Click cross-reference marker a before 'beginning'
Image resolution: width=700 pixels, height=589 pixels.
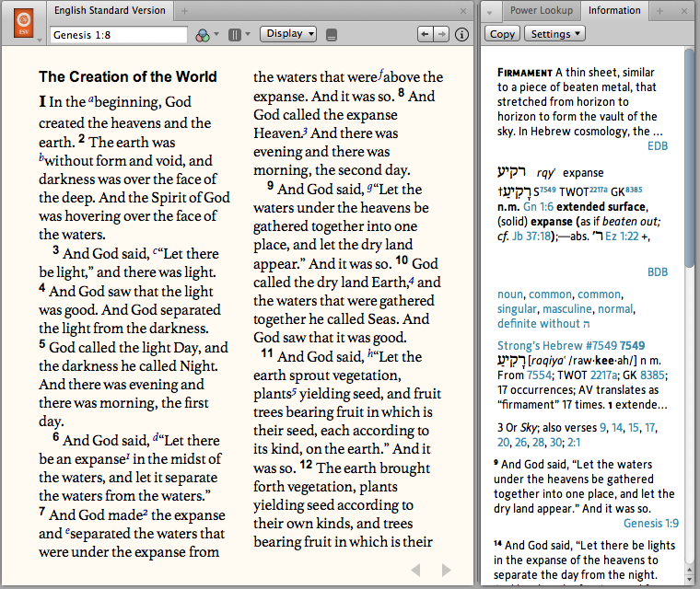tap(91, 99)
